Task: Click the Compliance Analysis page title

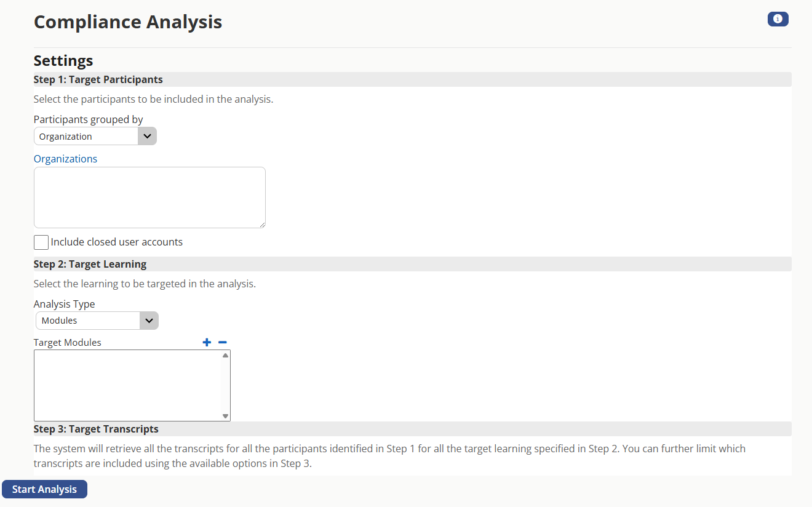Action: coord(128,22)
